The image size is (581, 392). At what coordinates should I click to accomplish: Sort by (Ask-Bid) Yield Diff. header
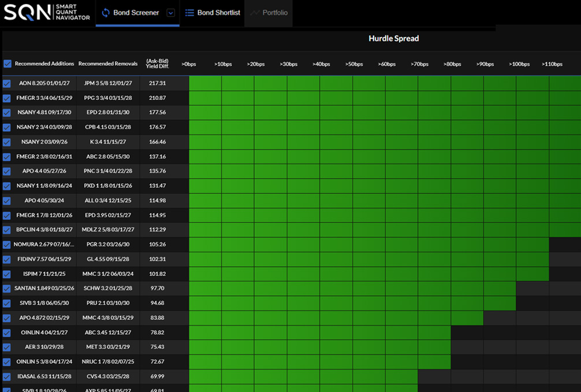(x=157, y=64)
